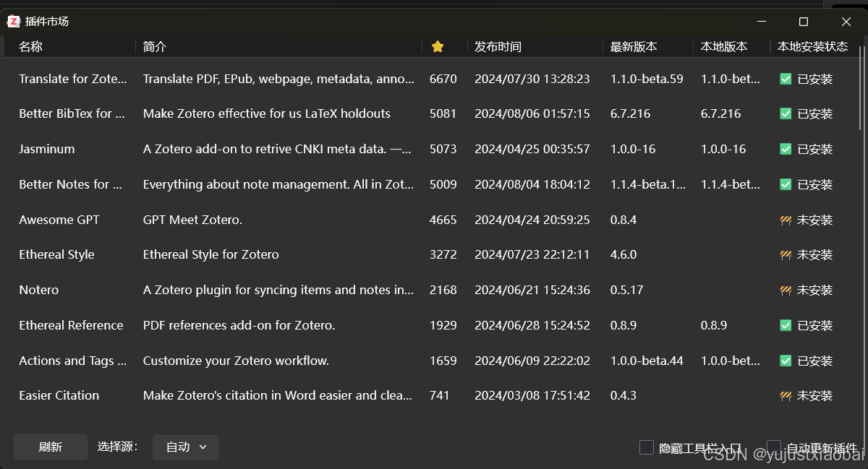
Task: Click description 'Make Zotero effective for us LaTeX holdouts'
Action: pyautogui.click(x=267, y=113)
